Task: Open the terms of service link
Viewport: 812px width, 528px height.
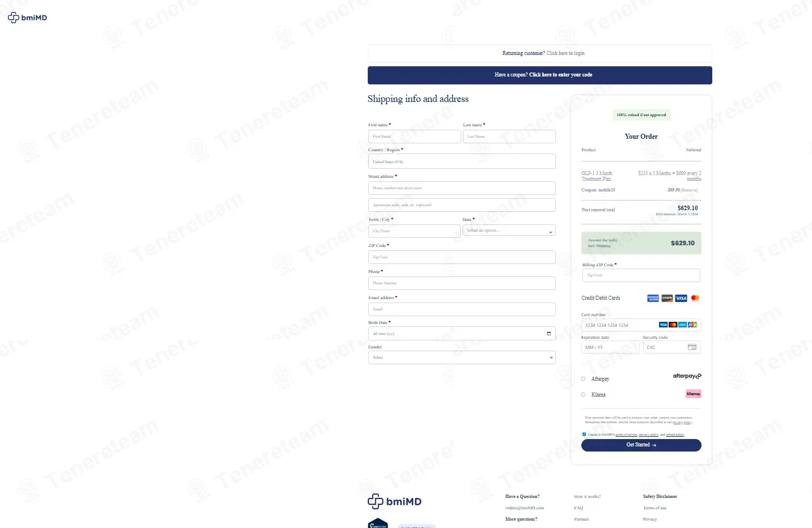Action: [627, 435]
